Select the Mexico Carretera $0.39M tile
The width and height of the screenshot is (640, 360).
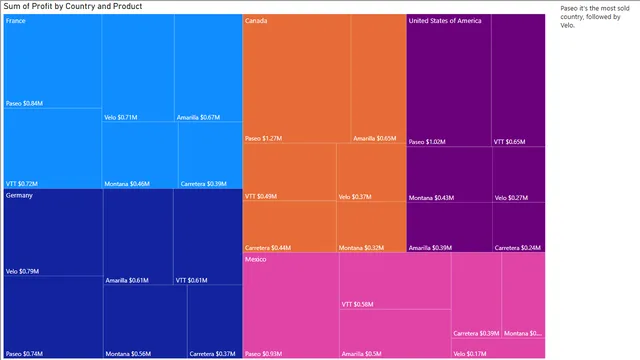(476, 295)
